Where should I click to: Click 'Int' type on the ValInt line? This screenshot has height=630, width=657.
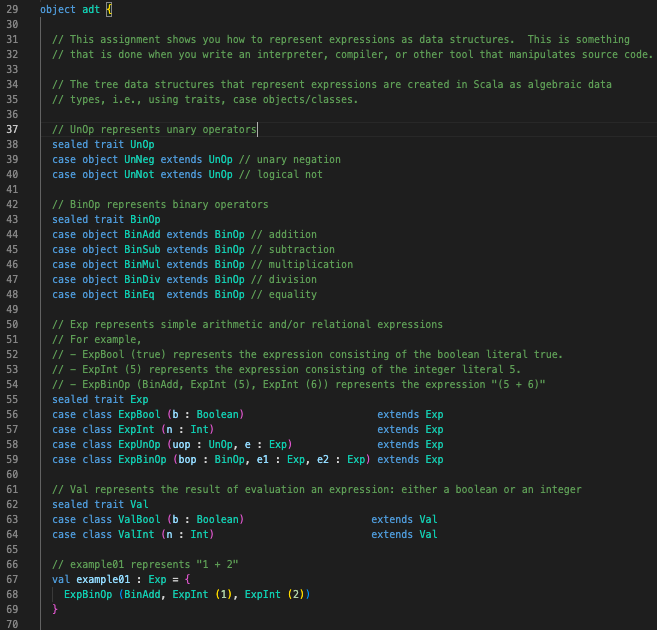(x=199, y=534)
